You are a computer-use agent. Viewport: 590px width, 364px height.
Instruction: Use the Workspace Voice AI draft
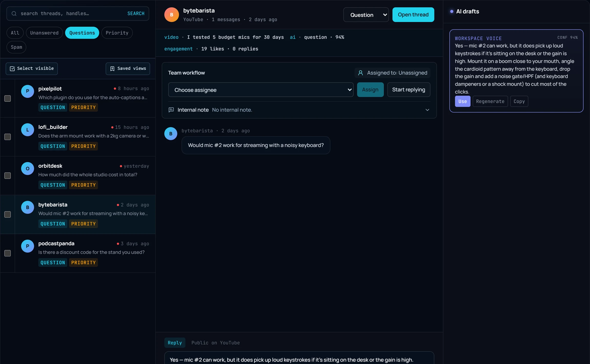click(x=462, y=101)
